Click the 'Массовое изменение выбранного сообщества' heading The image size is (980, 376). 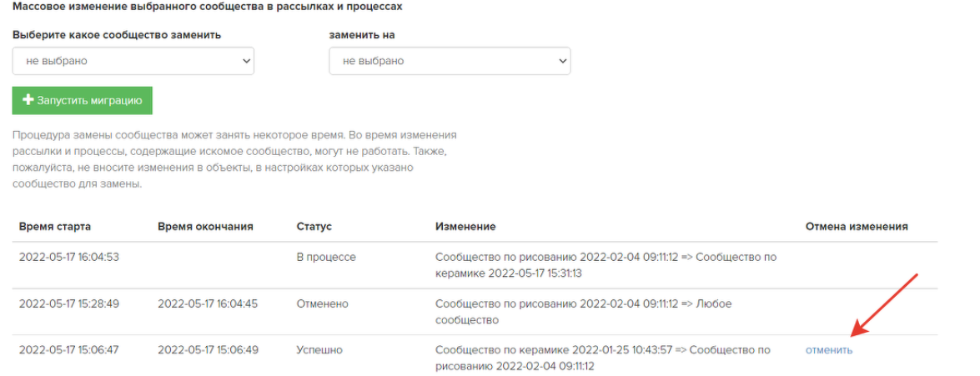(208, 7)
